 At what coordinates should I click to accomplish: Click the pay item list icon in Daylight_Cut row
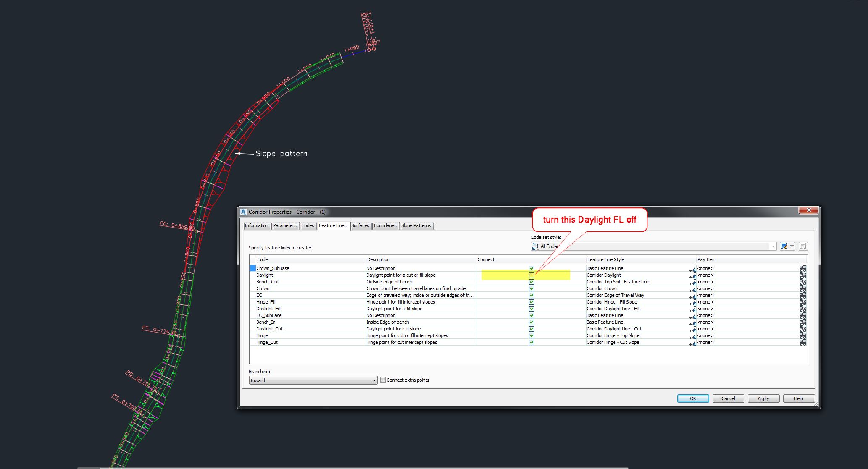(x=803, y=329)
